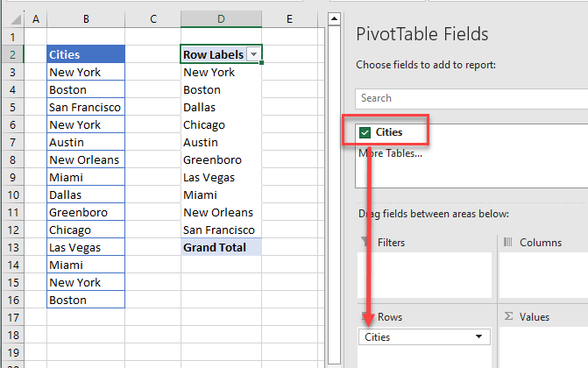Expand the Cities dropdown in Rows area
This screenshot has width=588, height=368.
tap(478, 336)
